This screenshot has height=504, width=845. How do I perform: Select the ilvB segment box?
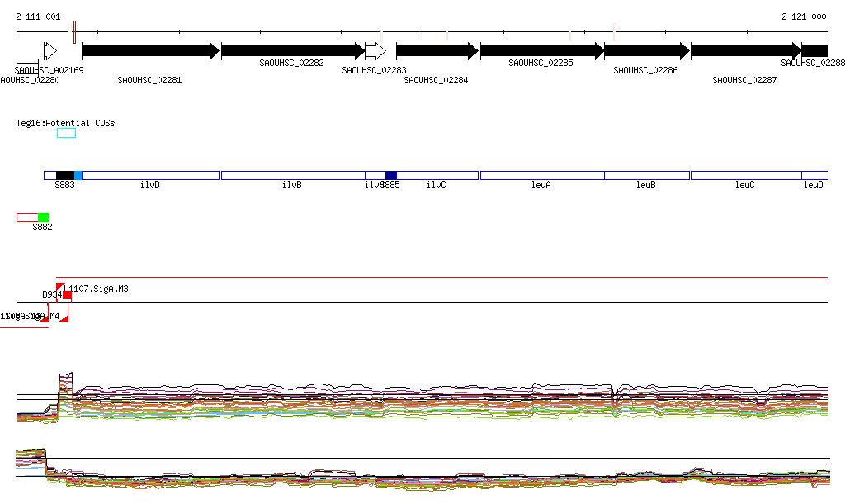293,175
